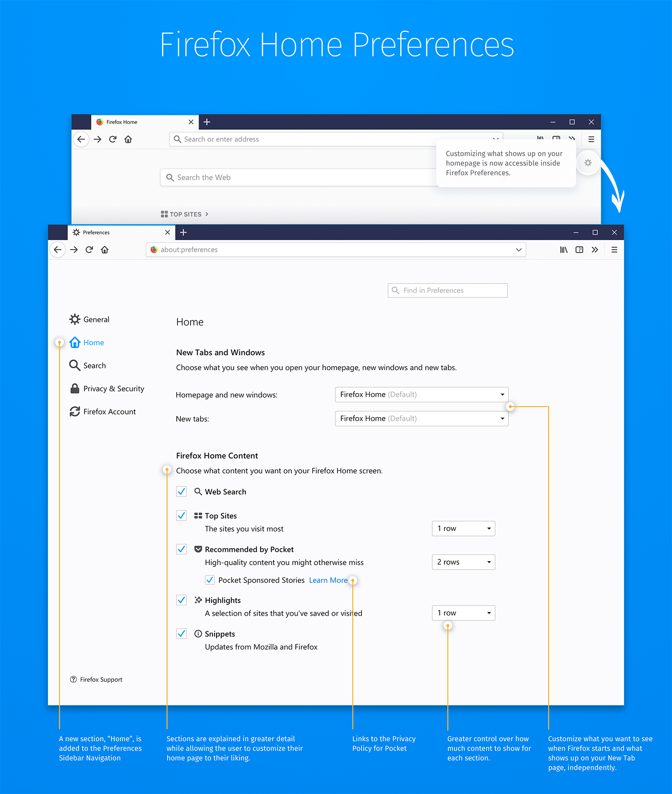Open Recommended by Pocket rows dropdown
The image size is (672, 794).
(463, 562)
